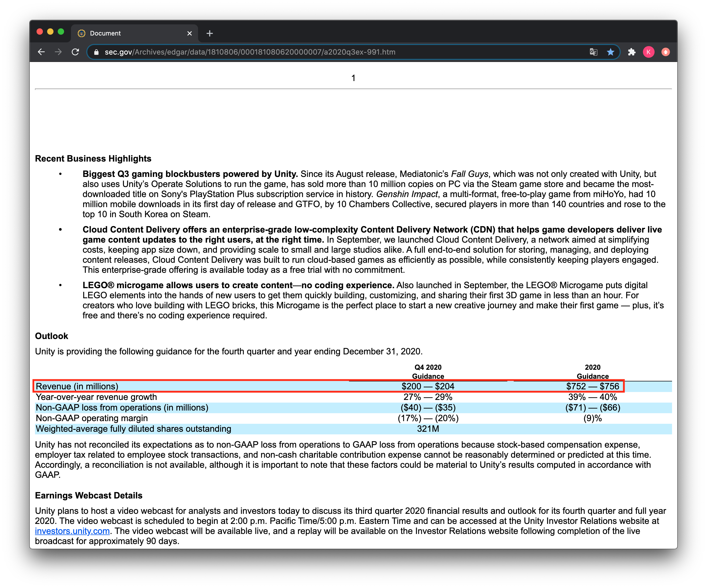Click Weighted-average fully diluted shares label
This screenshot has height=588, width=707.
coord(133,429)
